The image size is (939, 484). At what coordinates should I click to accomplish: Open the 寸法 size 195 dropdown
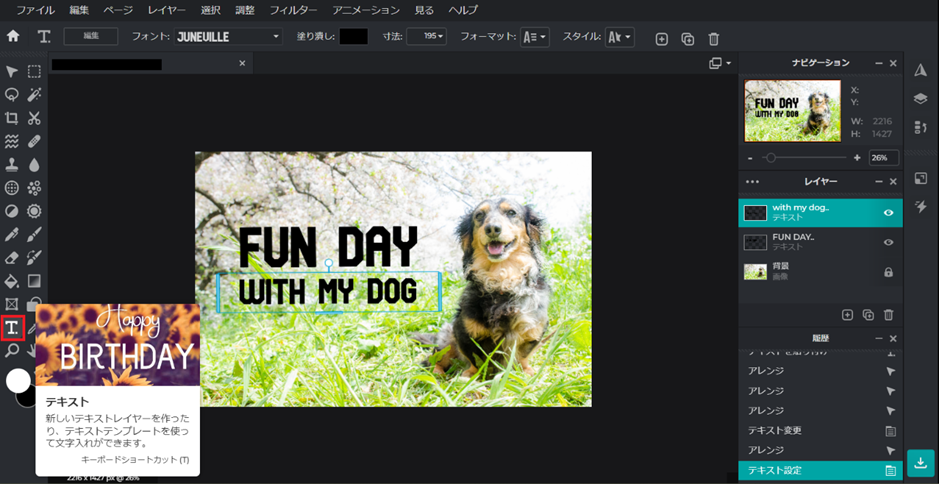tap(426, 37)
